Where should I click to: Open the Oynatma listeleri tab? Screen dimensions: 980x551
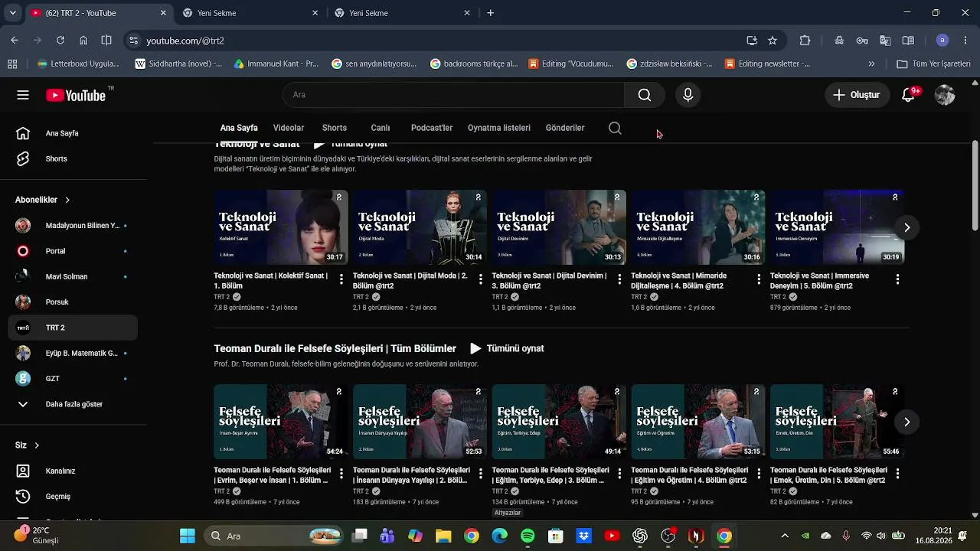click(499, 128)
